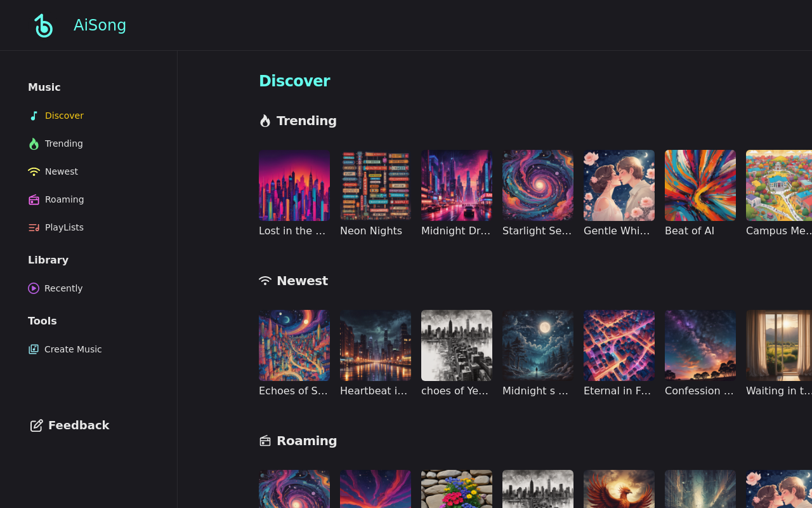Viewport: 812px width, 508px height.
Task: Click the 'Lost in the ...' song title
Action: tap(292, 231)
